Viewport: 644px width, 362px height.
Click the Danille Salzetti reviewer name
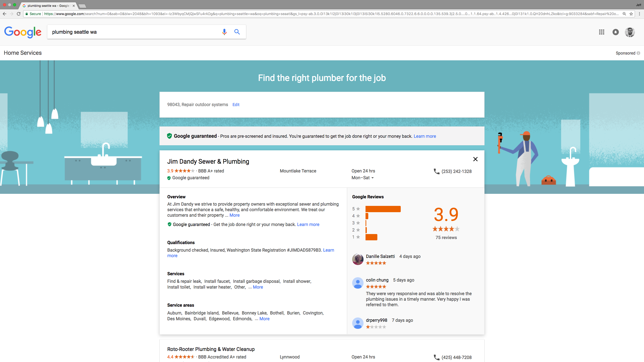pos(380,256)
